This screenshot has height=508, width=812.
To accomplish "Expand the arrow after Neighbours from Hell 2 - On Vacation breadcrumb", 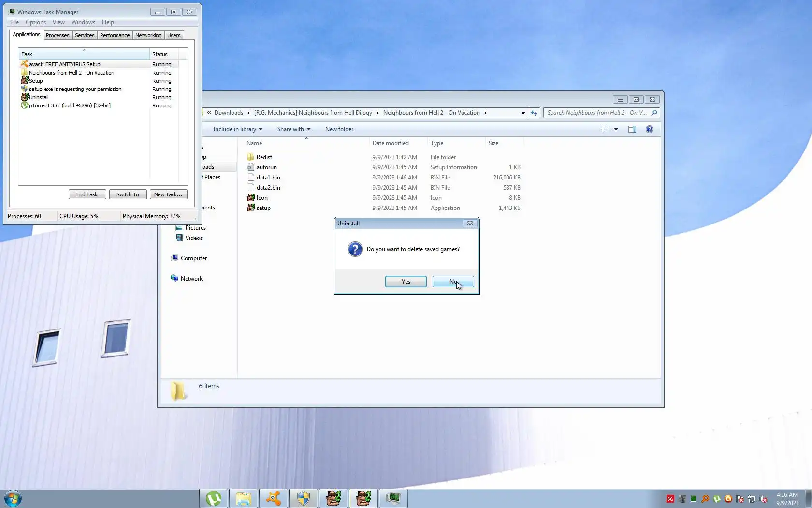I will (485, 113).
